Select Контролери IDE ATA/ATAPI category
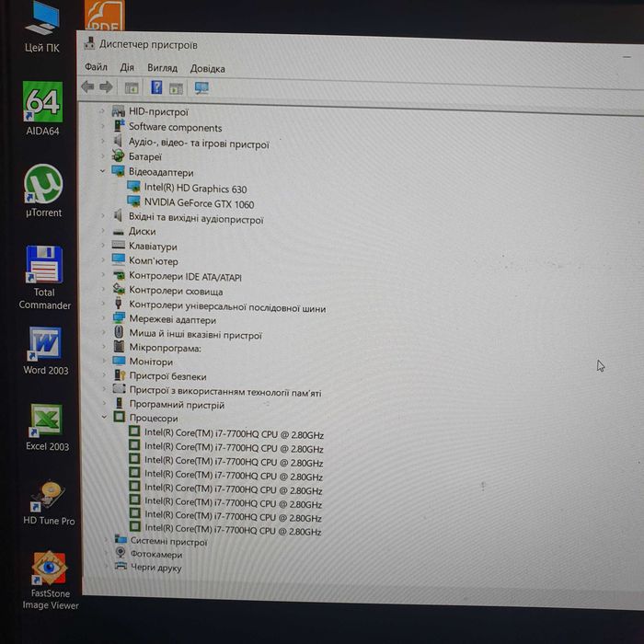Viewport: 644px width, 644px height. tap(185, 276)
